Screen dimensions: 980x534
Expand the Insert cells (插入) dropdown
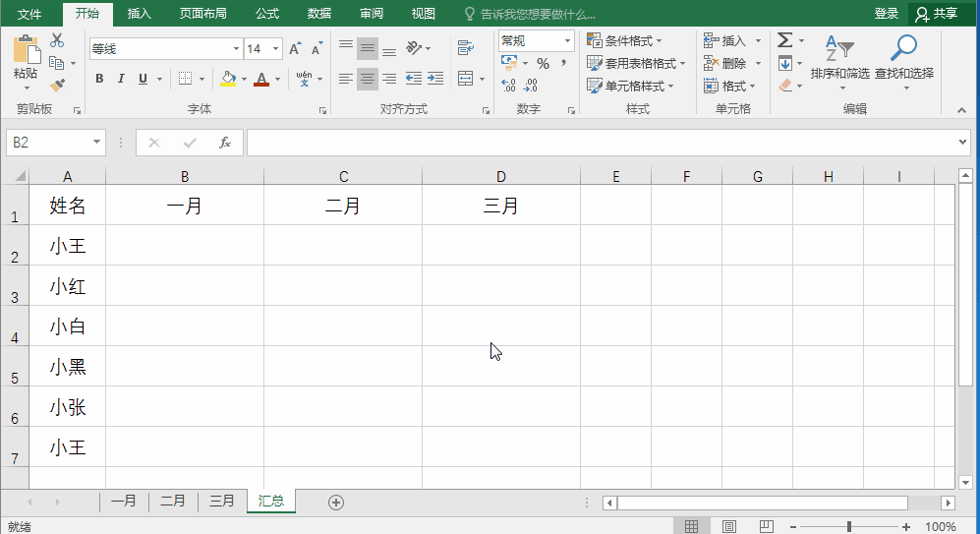point(758,41)
